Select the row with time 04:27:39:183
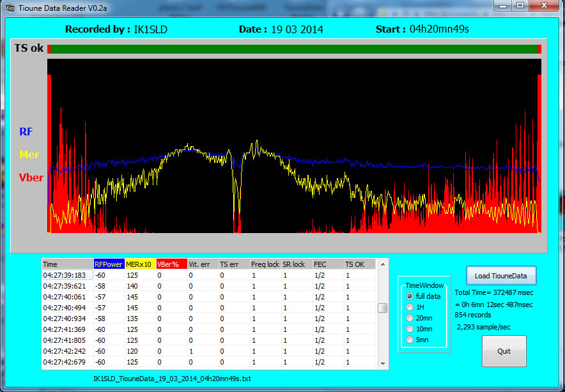The image size is (565, 392). 67,275
